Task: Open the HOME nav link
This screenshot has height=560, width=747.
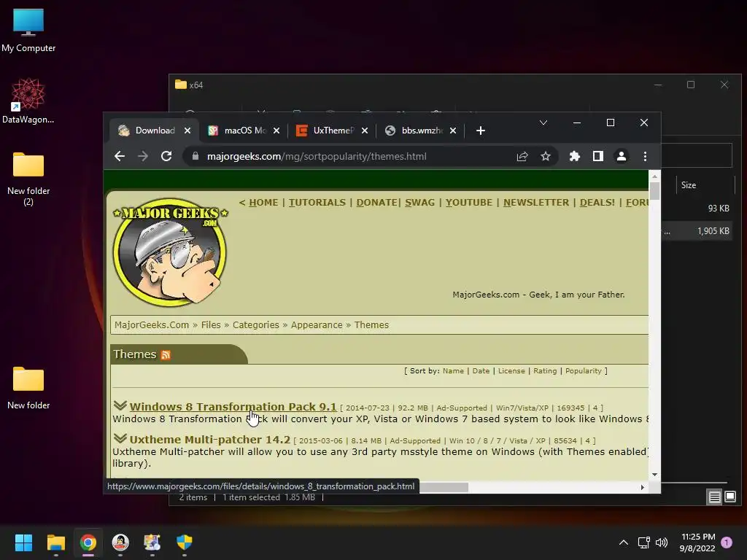Action: pos(263,203)
